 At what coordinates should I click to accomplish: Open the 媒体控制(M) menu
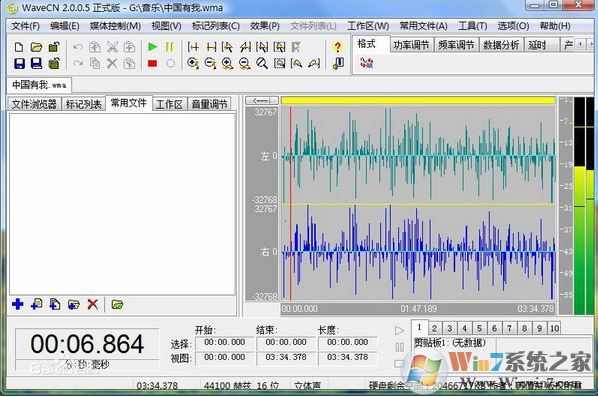[x=116, y=26]
